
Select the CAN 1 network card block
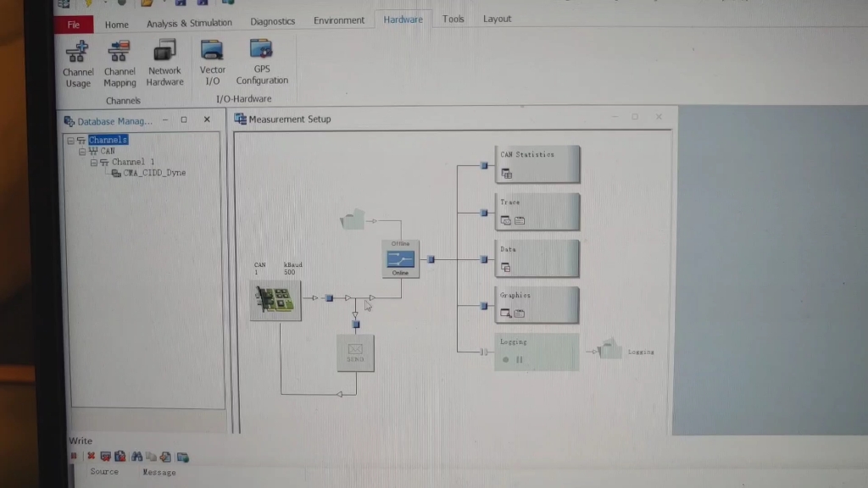(275, 301)
